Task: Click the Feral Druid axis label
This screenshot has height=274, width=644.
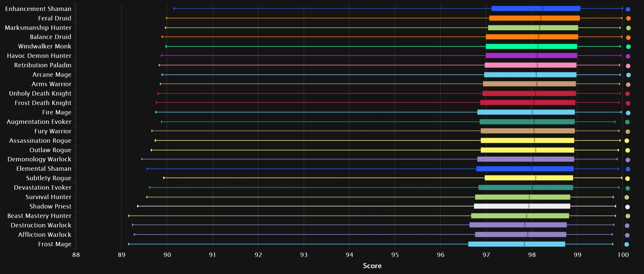Action: coord(55,18)
